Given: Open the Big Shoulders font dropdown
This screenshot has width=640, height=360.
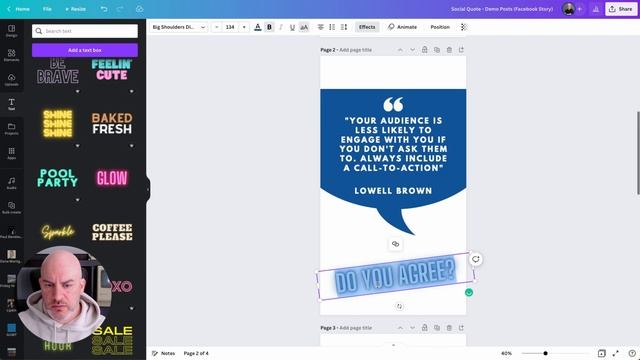Looking at the screenshot, I should (179, 27).
